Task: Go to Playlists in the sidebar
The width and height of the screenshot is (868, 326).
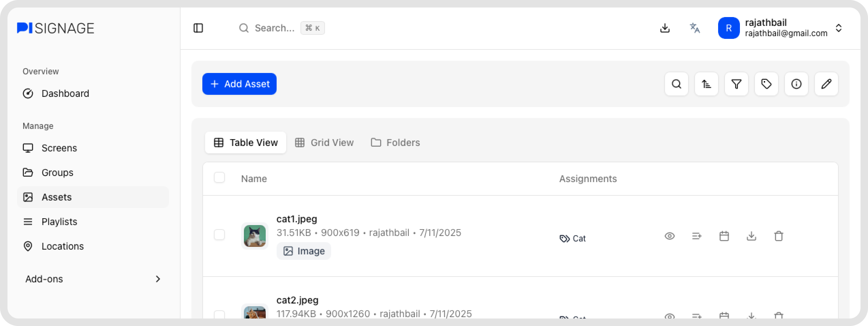Action: pyautogui.click(x=59, y=222)
